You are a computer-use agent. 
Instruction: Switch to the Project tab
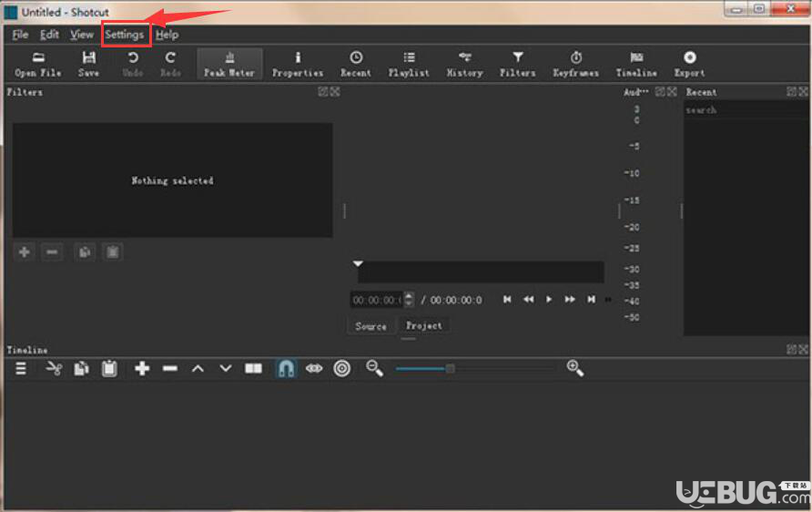(423, 326)
